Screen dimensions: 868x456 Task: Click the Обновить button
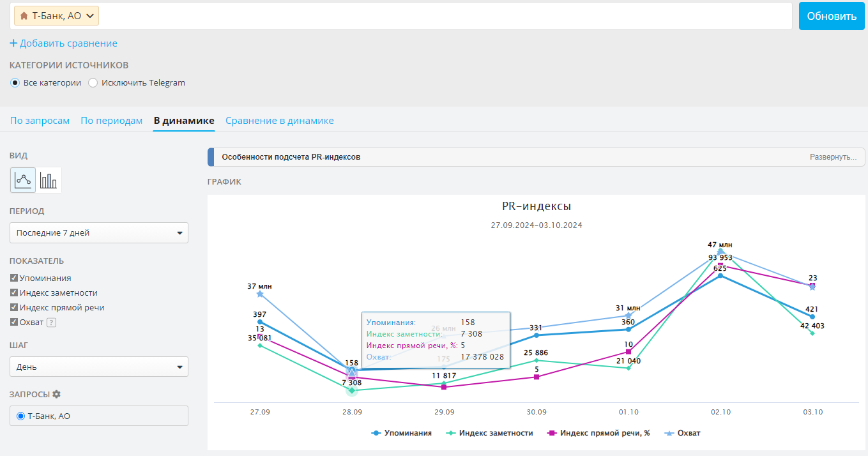(832, 16)
